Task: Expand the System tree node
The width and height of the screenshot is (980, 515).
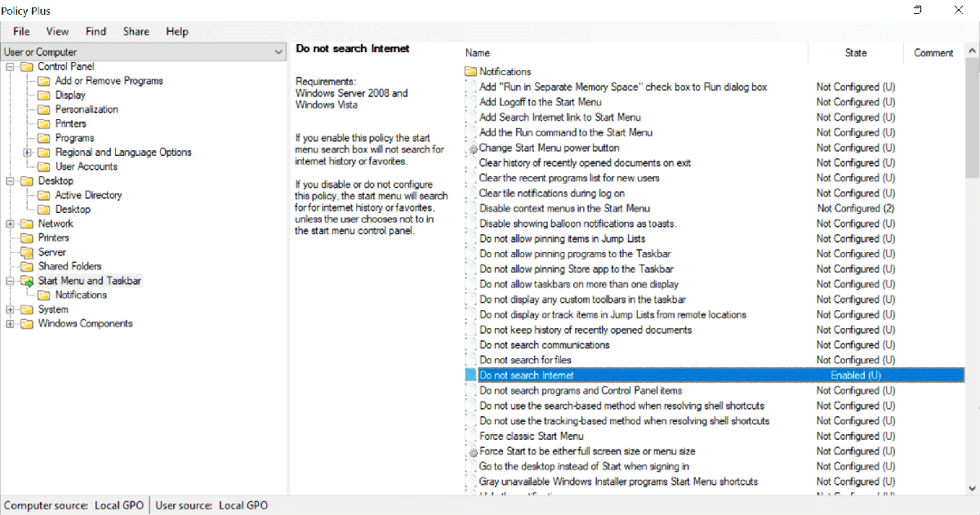Action: tap(10, 309)
